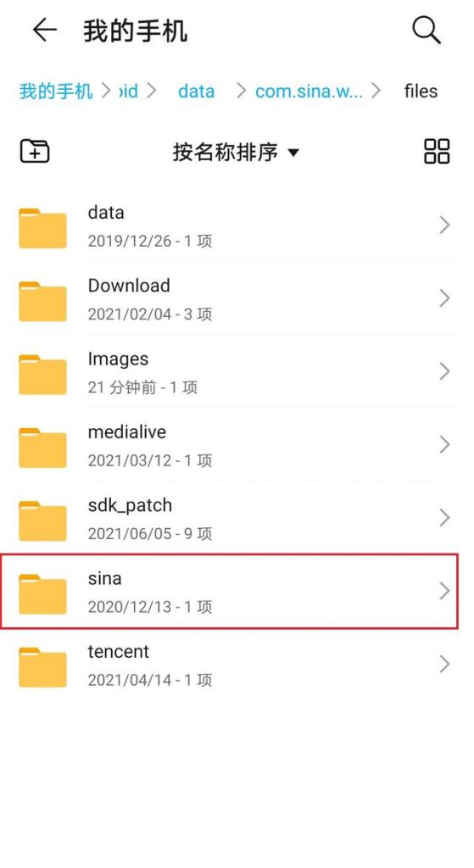Open the sdk_patch folder entry
This screenshot has height=868, width=474.
pos(229,518)
